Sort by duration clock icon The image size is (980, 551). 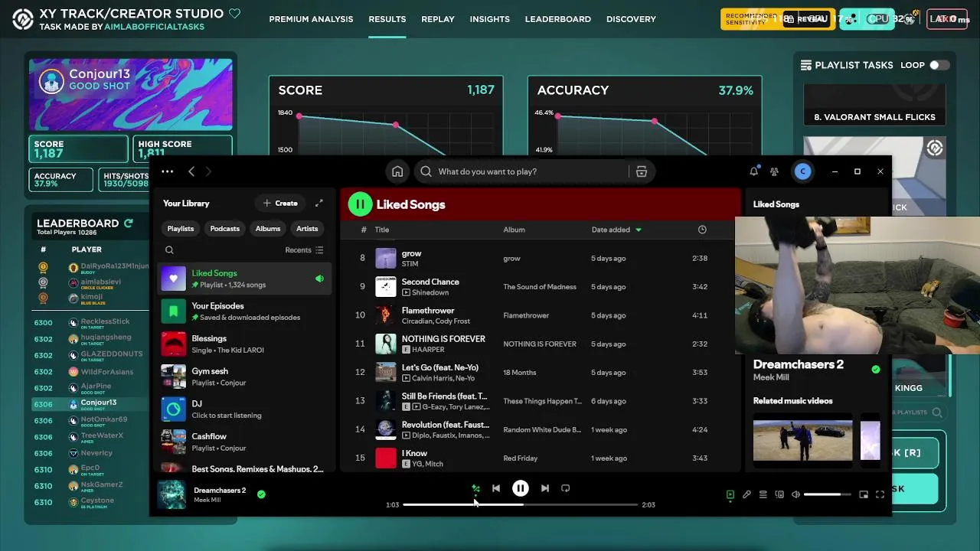pos(702,230)
